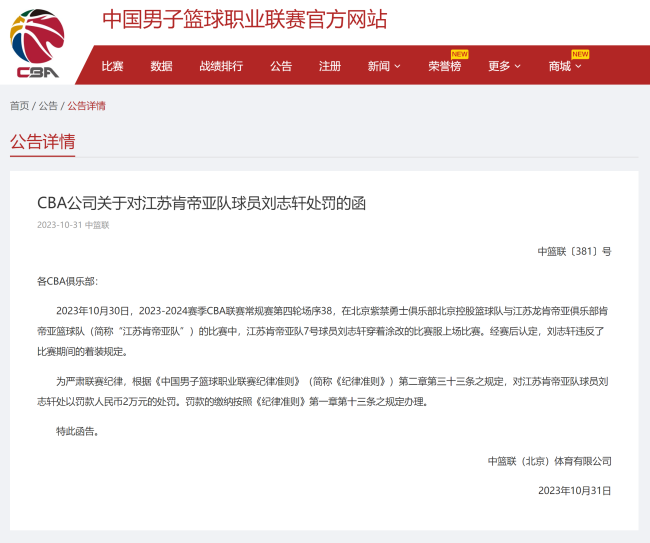650x543 pixels.
Task: Expand the 更多 dropdown menu
Action: click(x=504, y=66)
